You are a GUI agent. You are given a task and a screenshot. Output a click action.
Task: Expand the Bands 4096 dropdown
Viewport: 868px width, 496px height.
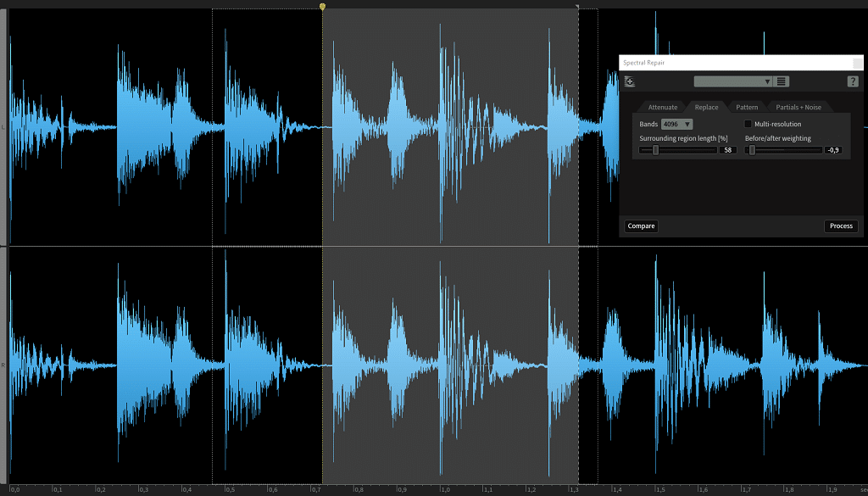(x=677, y=124)
